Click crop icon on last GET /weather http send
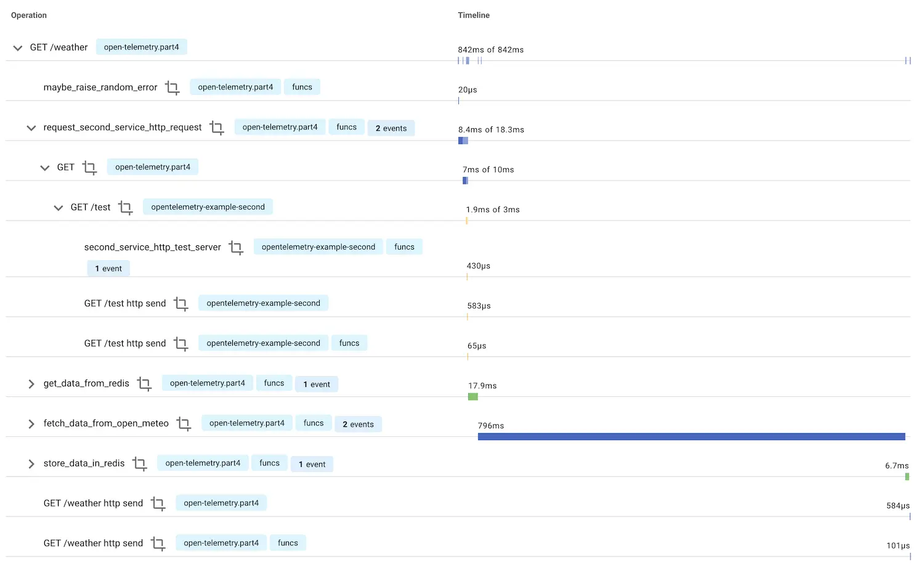Screen dimensions: 924x567 (158, 544)
